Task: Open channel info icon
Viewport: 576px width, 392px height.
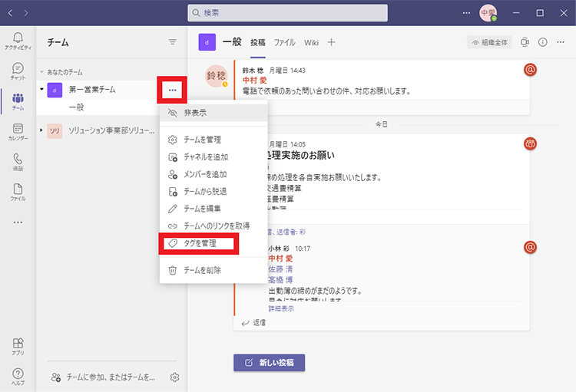Action: (542, 42)
